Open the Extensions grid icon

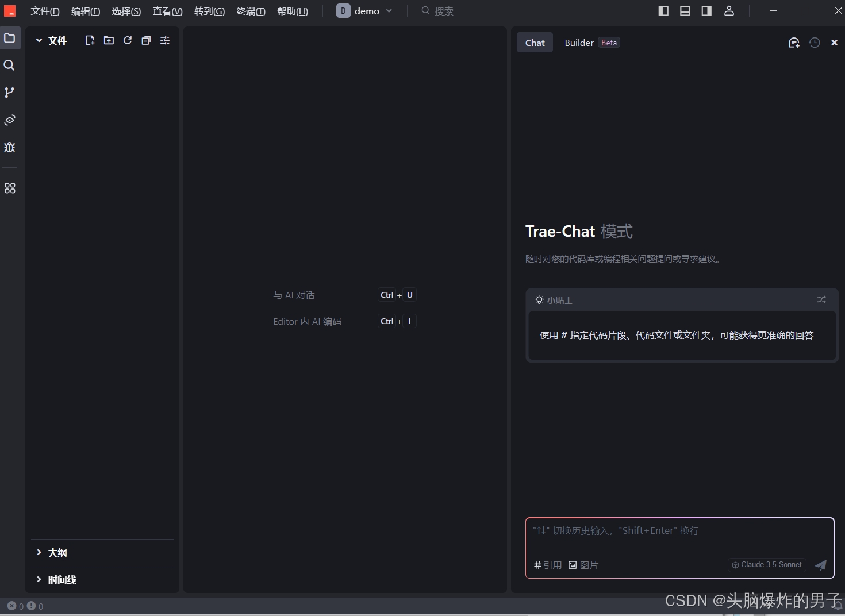coord(10,188)
